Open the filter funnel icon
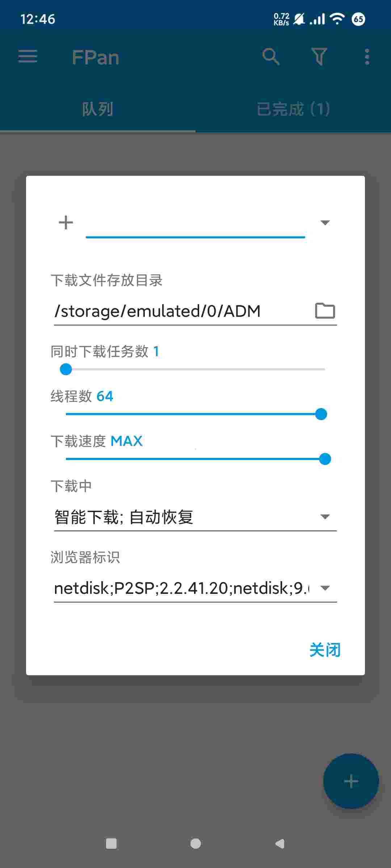391x868 pixels. tap(319, 57)
